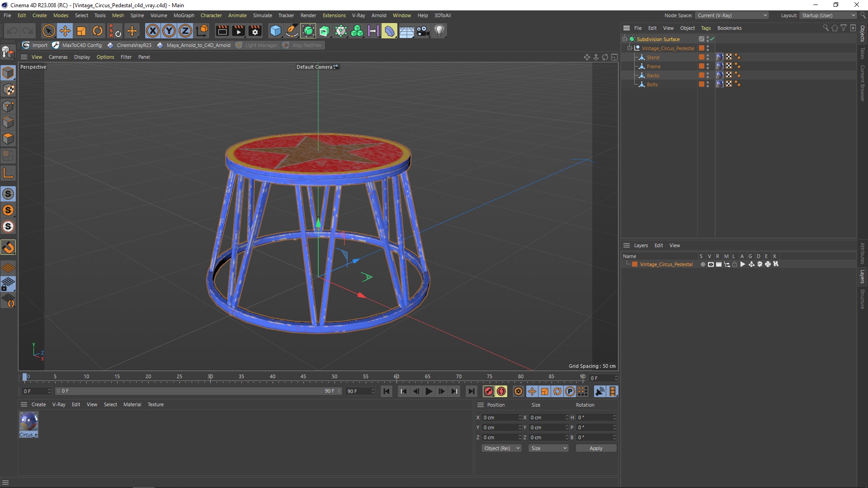Screen dimensions: 868x488
Task: Switch to Model mode in left sidebar
Action: (8, 73)
